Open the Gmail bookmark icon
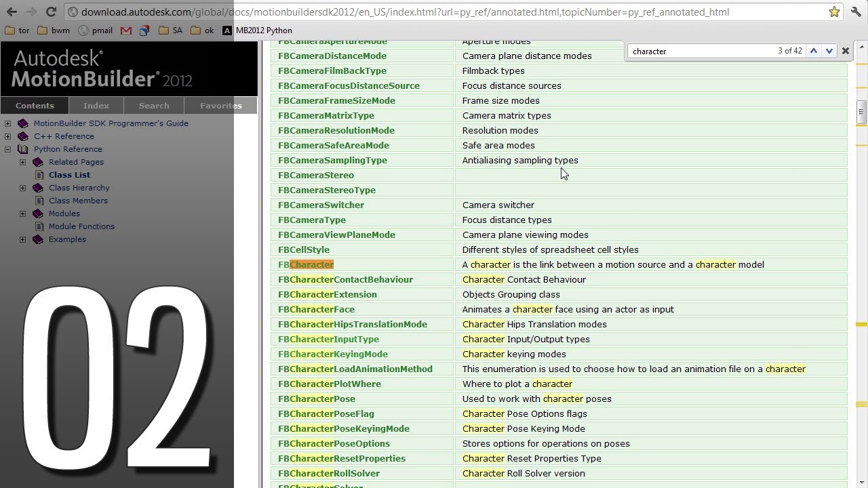 (125, 30)
